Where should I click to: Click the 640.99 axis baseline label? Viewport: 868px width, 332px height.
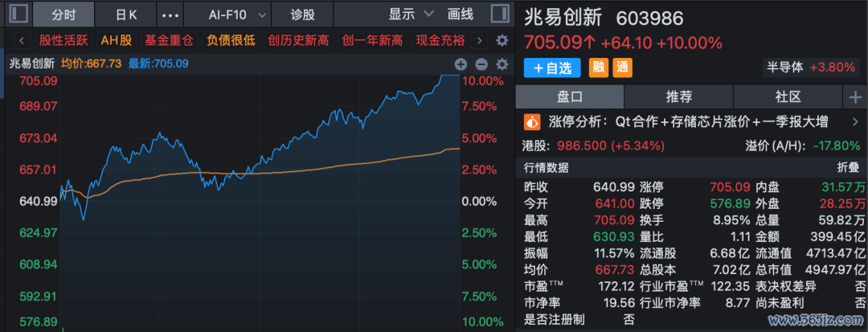pyautogui.click(x=39, y=202)
